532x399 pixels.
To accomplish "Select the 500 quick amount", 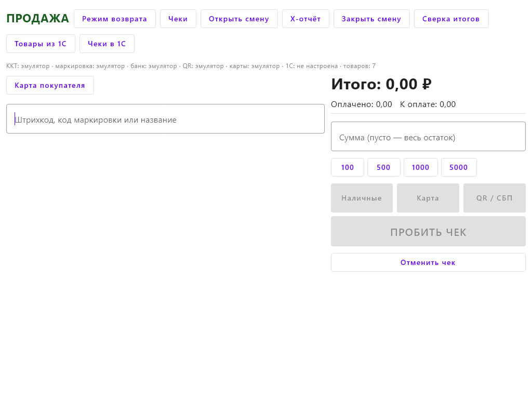I will (384, 167).
